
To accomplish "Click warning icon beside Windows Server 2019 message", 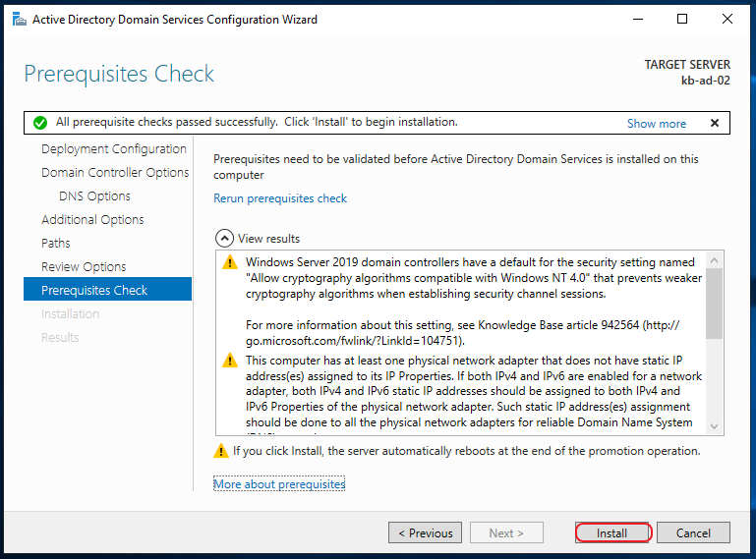I will click(x=230, y=262).
